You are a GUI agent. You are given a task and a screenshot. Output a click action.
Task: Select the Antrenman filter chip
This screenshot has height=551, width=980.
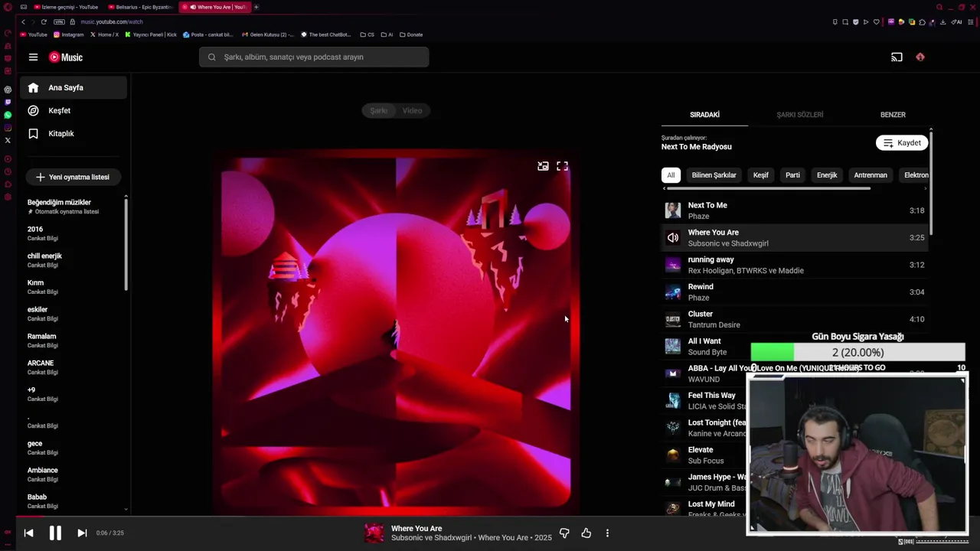[x=871, y=175]
